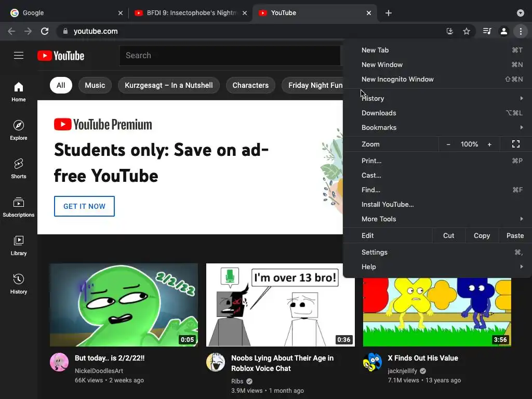Open Subscriptions in the sidebar
The image size is (532, 399).
click(19, 207)
